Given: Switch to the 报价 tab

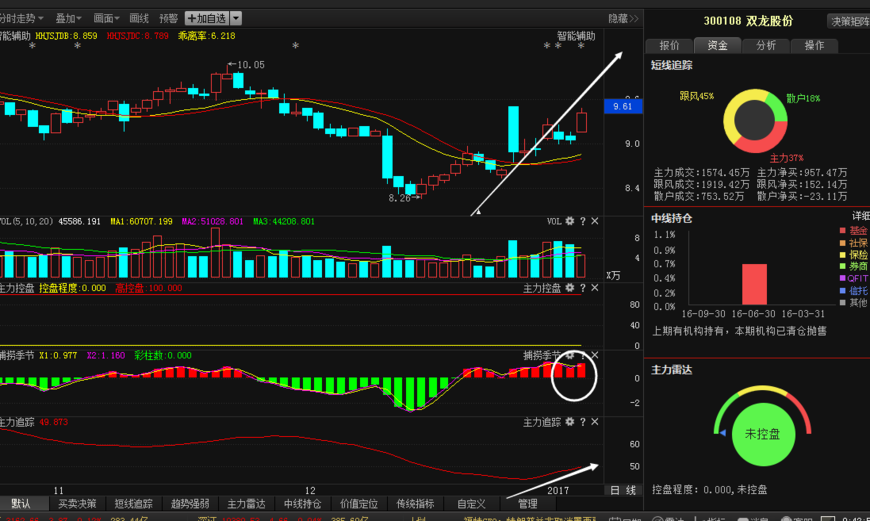Looking at the screenshot, I should point(669,45).
